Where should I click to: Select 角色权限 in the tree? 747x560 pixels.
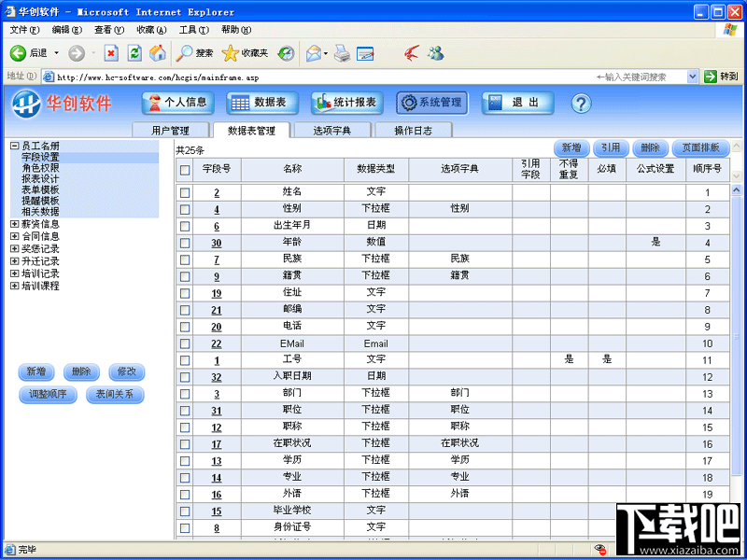coord(40,168)
